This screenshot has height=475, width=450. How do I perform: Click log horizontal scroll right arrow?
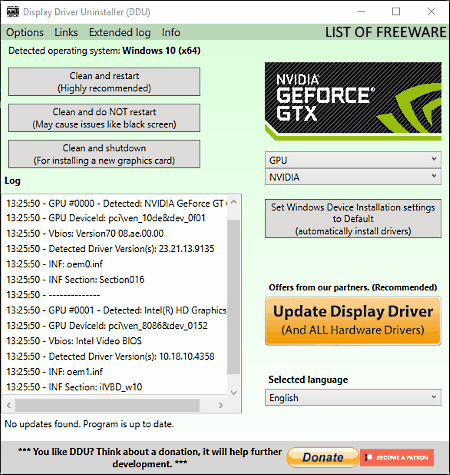[220, 405]
